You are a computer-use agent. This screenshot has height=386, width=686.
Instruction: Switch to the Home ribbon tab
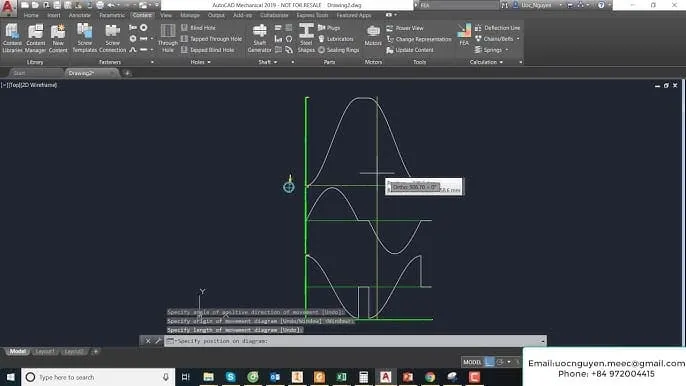tap(31, 15)
